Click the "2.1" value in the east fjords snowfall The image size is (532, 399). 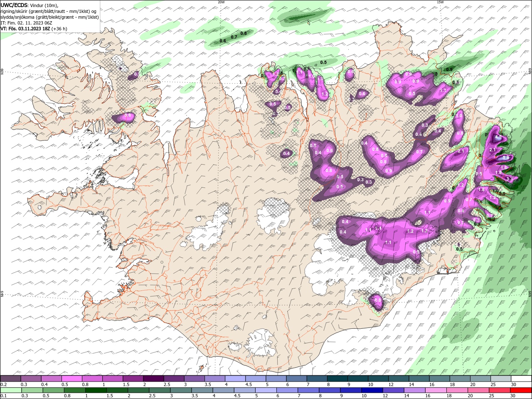click(x=493, y=150)
